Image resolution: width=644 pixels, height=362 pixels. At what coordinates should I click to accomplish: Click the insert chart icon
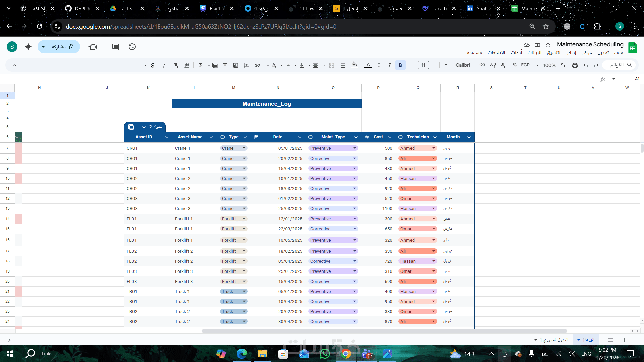(x=236, y=65)
